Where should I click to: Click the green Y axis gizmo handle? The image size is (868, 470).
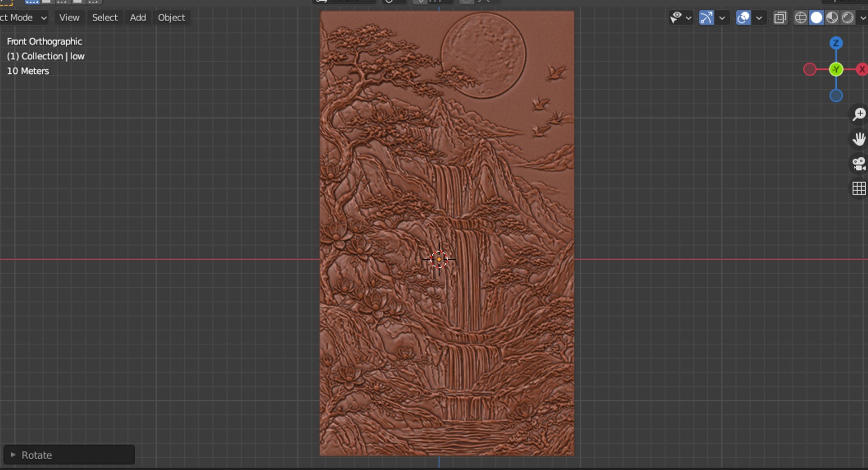(836, 69)
